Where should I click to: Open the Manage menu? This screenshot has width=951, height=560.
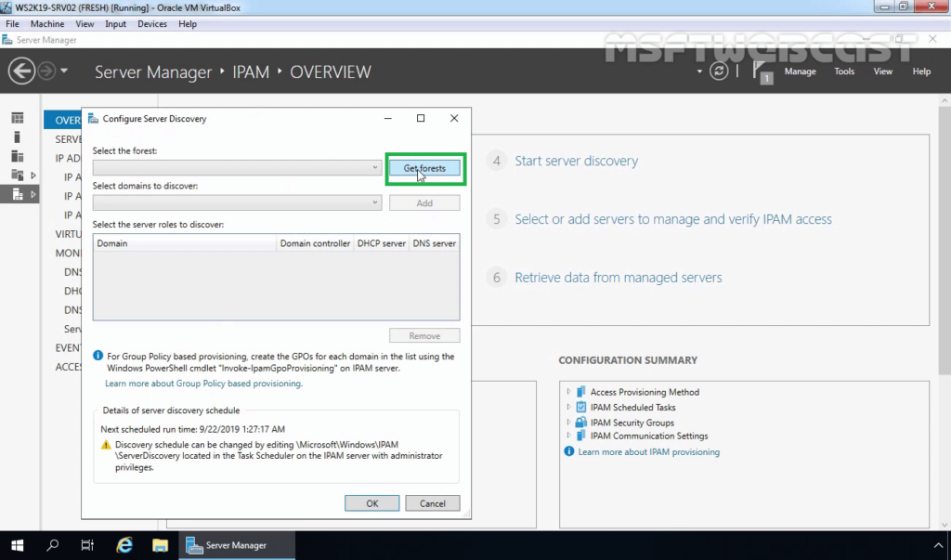[x=800, y=72]
